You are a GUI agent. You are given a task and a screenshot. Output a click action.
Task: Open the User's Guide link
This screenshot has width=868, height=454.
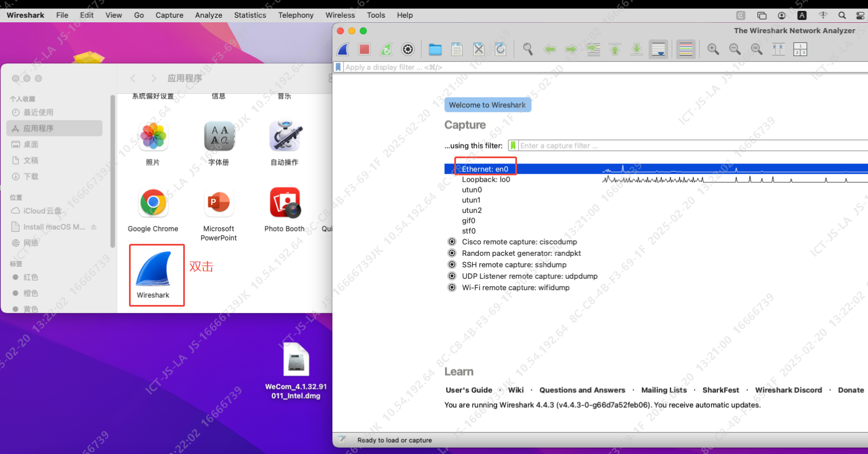[x=469, y=390]
